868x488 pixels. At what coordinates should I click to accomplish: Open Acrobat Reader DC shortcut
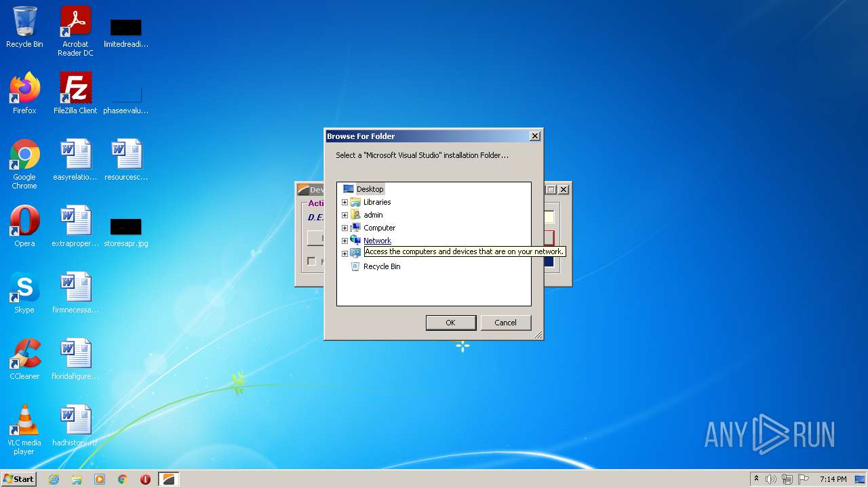tap(75, 31)
